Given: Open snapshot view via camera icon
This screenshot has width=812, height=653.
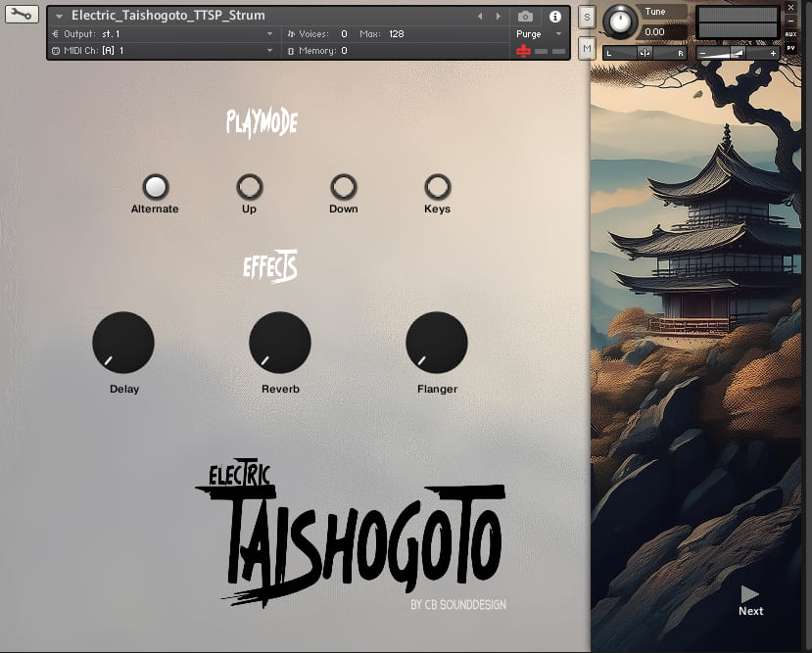Looking at the screenshot, I should click(x=525, y=17).
